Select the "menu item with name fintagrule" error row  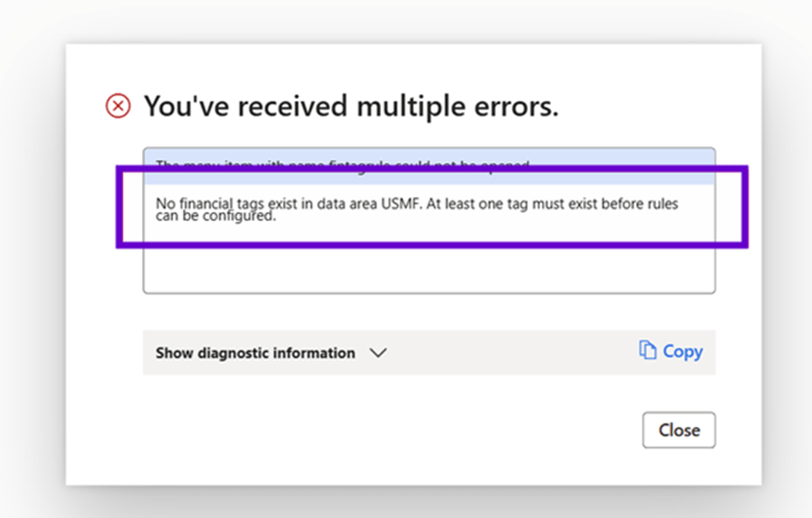pyautogui.click(x=342, y=164)
